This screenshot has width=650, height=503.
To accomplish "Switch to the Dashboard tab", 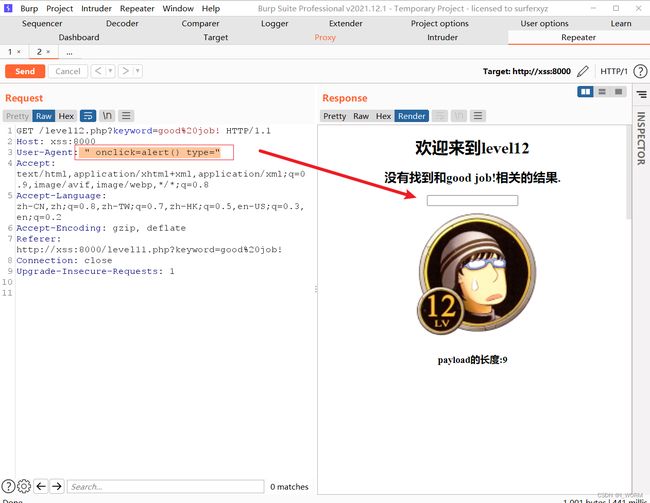I will point(79,37).
